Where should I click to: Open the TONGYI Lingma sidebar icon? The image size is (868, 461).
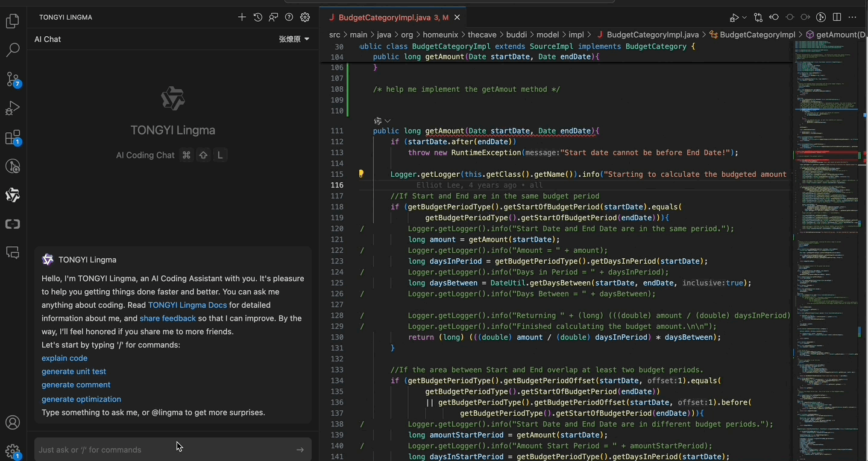point(13,195)
